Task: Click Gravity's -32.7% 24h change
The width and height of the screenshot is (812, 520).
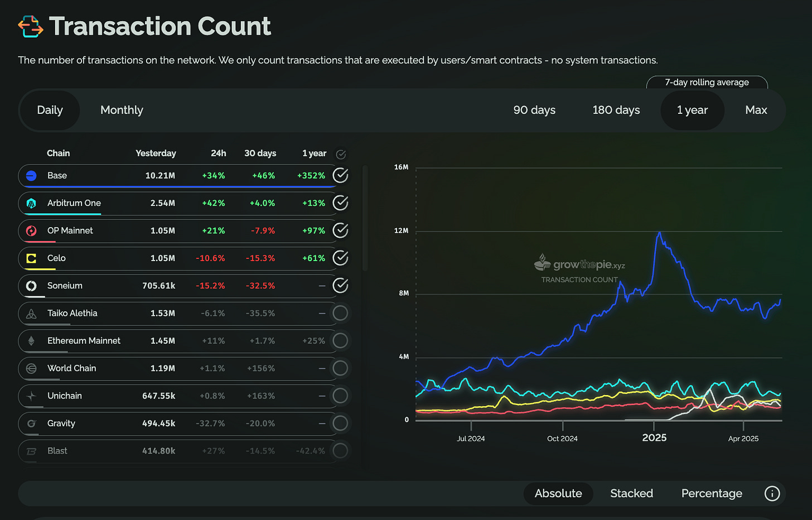Action: (x=210, y=423)
